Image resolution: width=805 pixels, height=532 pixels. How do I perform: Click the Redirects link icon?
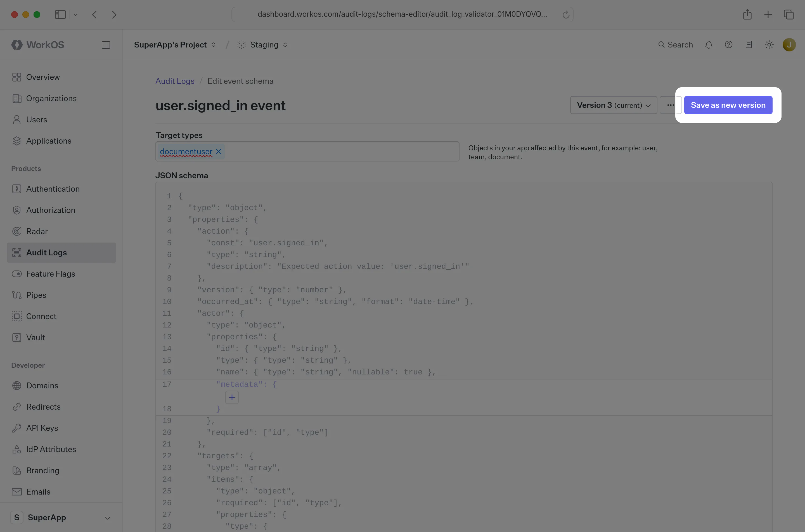[x=16, y=407]
